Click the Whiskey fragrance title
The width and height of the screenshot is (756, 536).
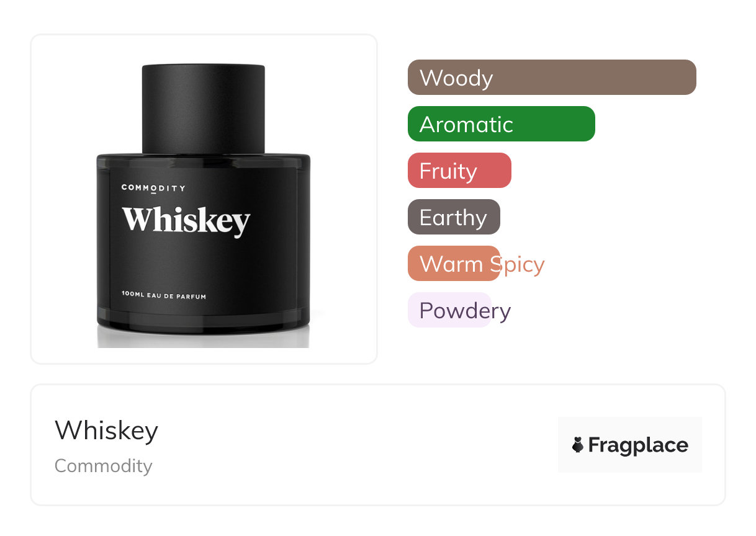click(106, 431)
